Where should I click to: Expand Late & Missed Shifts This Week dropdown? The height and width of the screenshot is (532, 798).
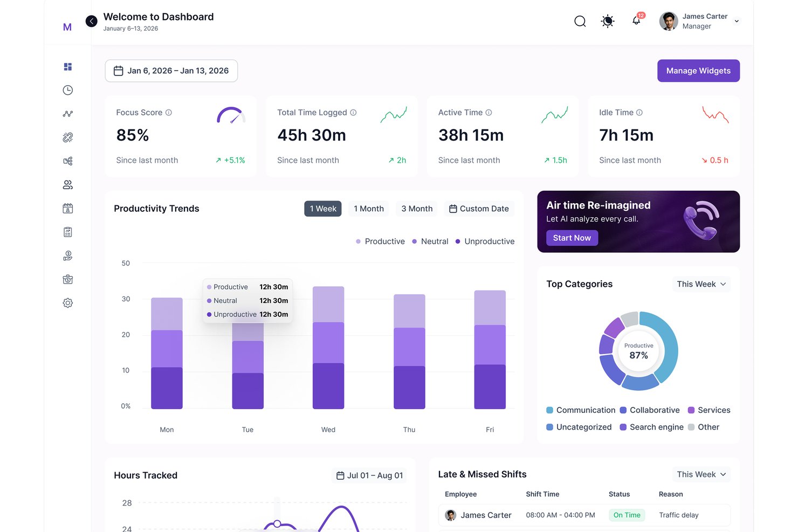[701, 474]
